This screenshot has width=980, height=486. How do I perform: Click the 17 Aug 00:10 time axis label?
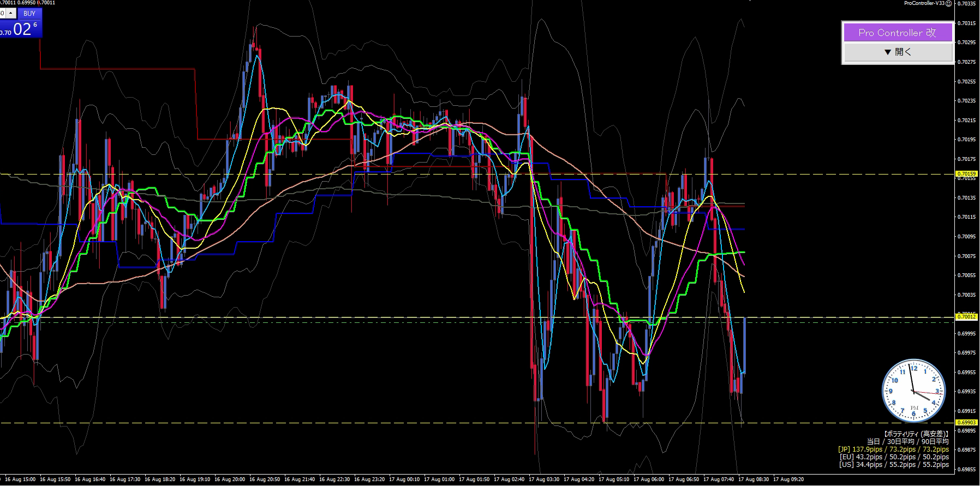404,479
